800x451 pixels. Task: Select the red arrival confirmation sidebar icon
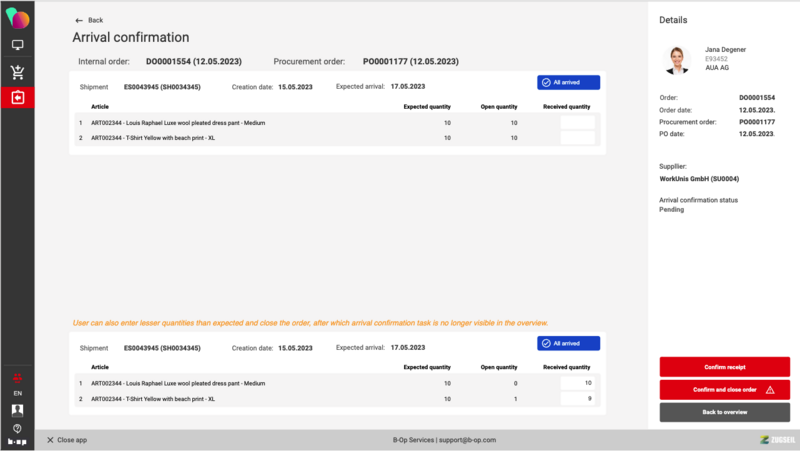click(17, 97)
